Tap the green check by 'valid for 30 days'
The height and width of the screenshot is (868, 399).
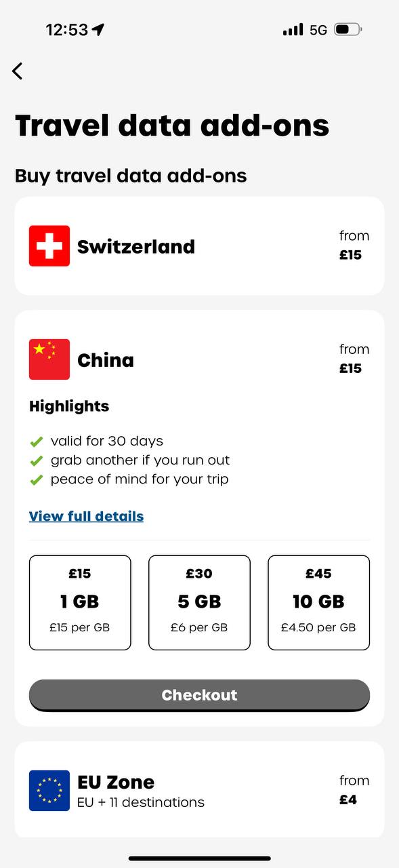pos(37,441)
